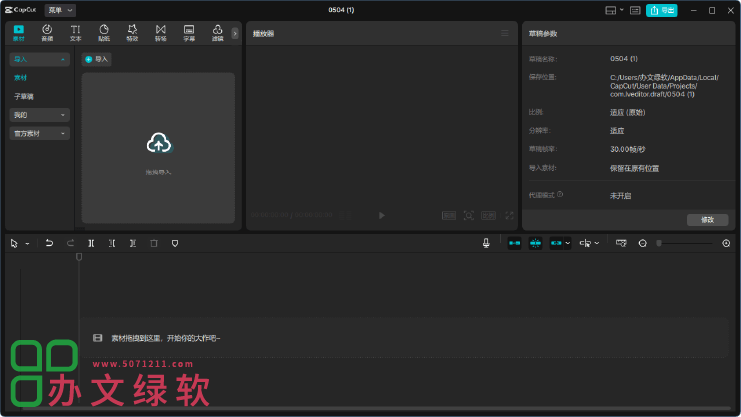This screenshot has width=741, height=417.
Task: Click the split clip tool
Action: 91,243
